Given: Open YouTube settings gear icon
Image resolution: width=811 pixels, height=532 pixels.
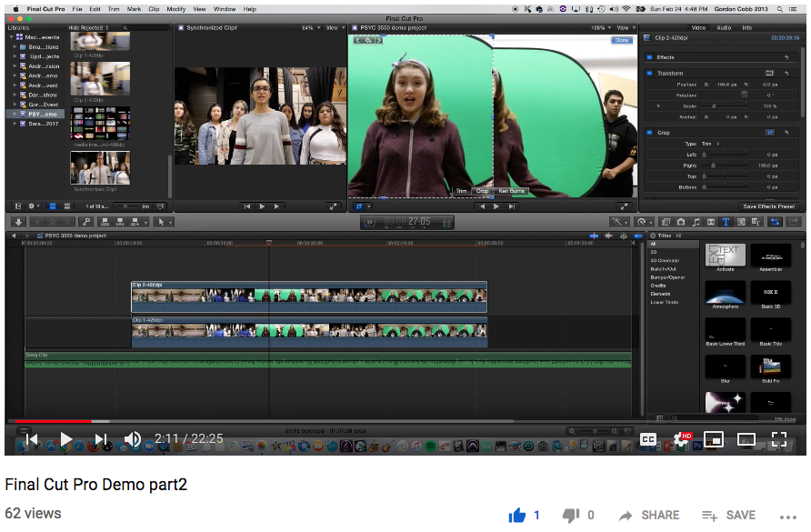Looking at the screenshot, I should coord(682,440).
